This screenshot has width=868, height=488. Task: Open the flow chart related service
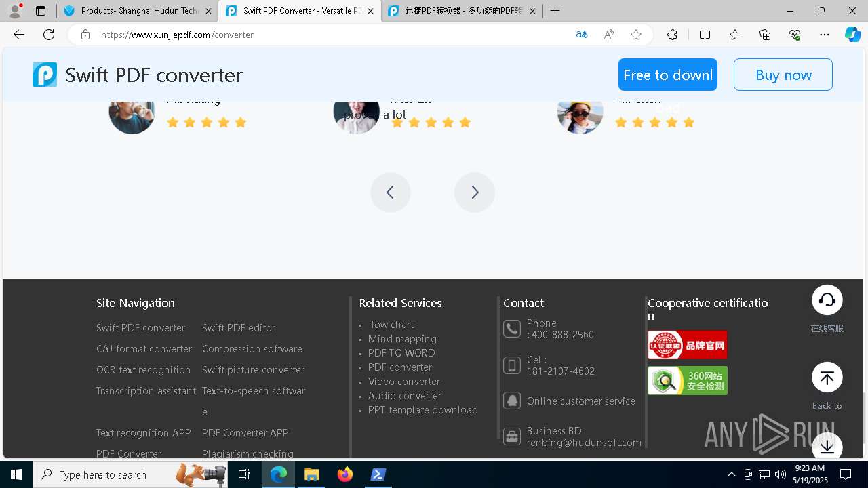coord(391,325)
